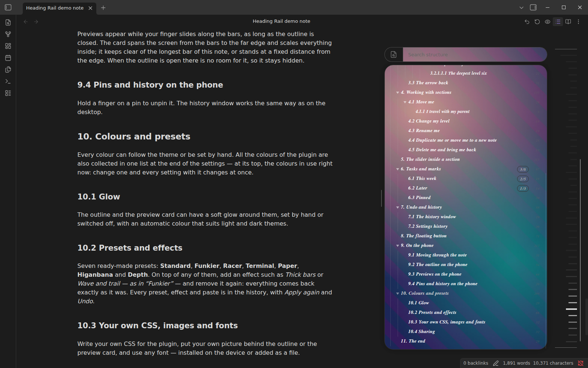The image size is (588, 368).
Task: Focus the 'Search structure' field
Action: point(475,54)
